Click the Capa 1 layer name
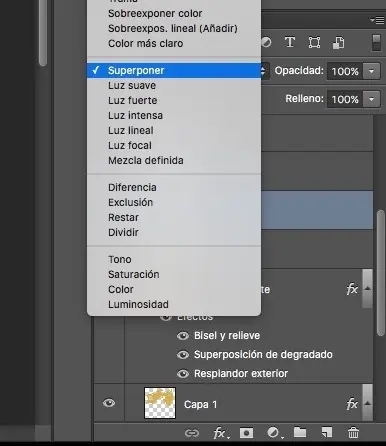The image size is (386, 446). tap(200, 404)
